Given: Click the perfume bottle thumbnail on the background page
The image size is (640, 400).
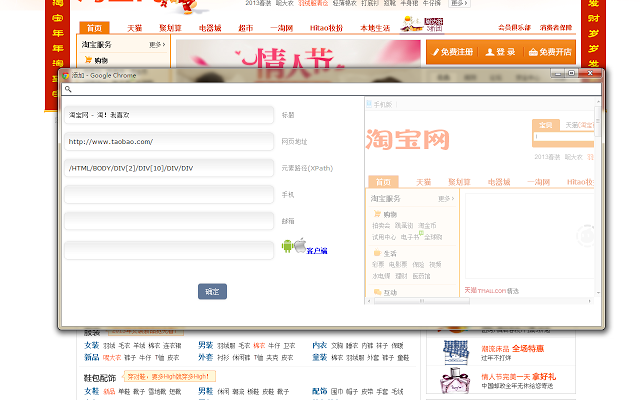Looking at the screenshot, I should (455, 380).
